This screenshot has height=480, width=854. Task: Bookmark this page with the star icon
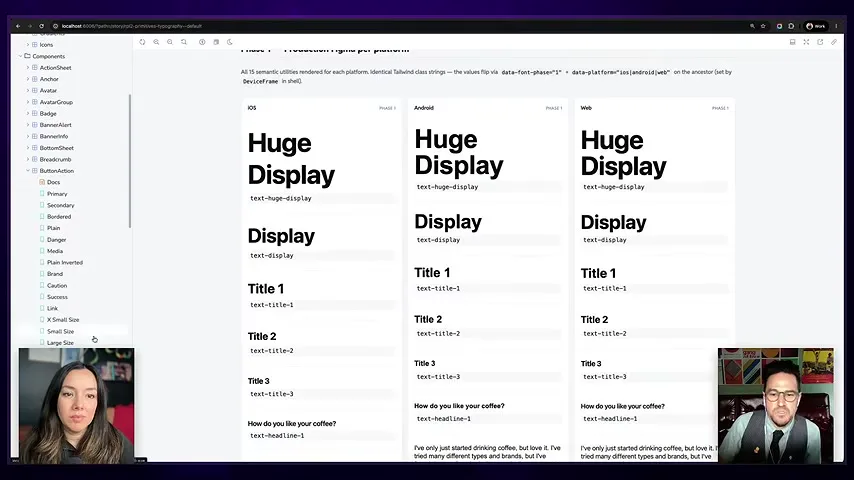click(x=763, y=26)
